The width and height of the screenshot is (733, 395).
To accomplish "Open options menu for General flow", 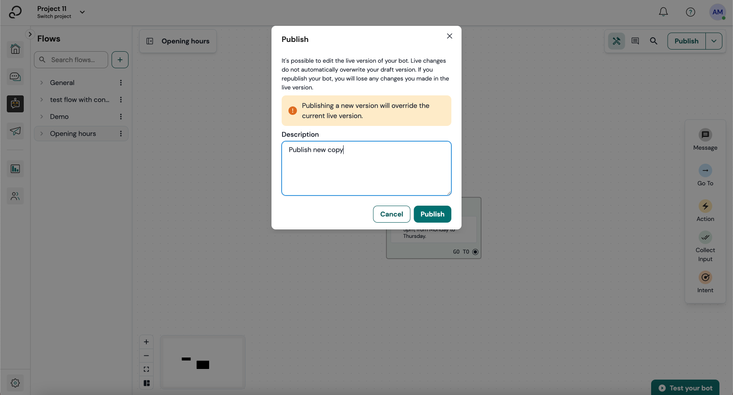I will [x=121, y=83].
